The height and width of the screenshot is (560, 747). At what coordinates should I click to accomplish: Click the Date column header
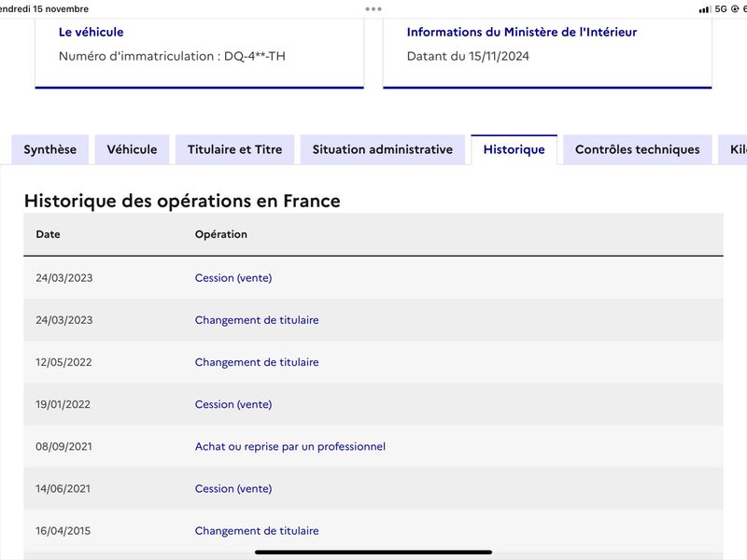tap(49, 234)
